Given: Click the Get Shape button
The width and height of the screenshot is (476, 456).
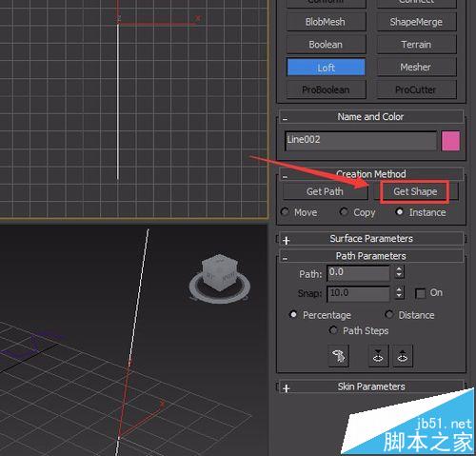Looking at the screenshot, I should (415, 191).
